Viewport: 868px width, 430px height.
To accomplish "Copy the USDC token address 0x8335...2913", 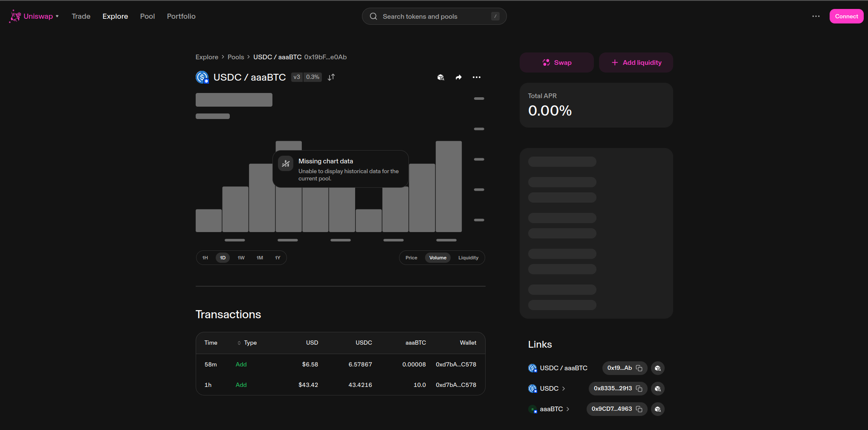I will click(x=639, y=389).
